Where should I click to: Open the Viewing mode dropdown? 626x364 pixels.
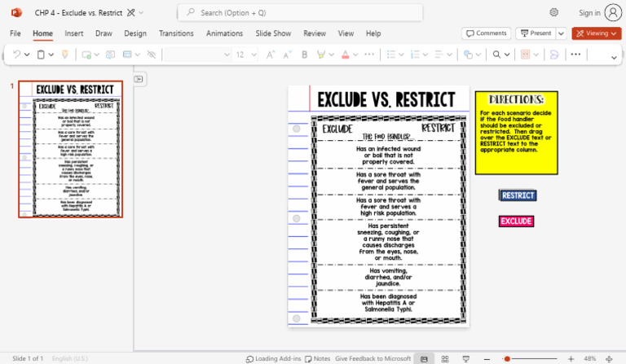(597, 33)
